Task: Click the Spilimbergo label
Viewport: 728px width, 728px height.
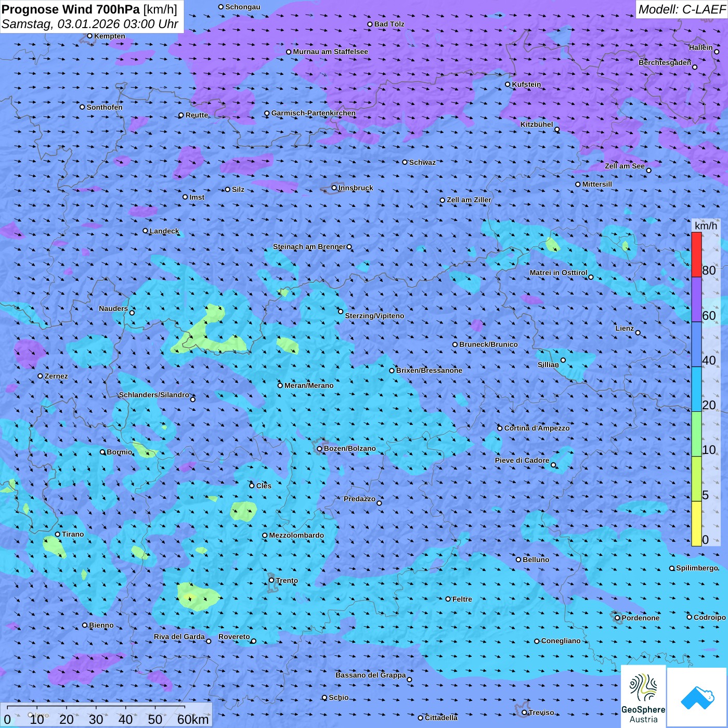Action: (x=697, y=568)
